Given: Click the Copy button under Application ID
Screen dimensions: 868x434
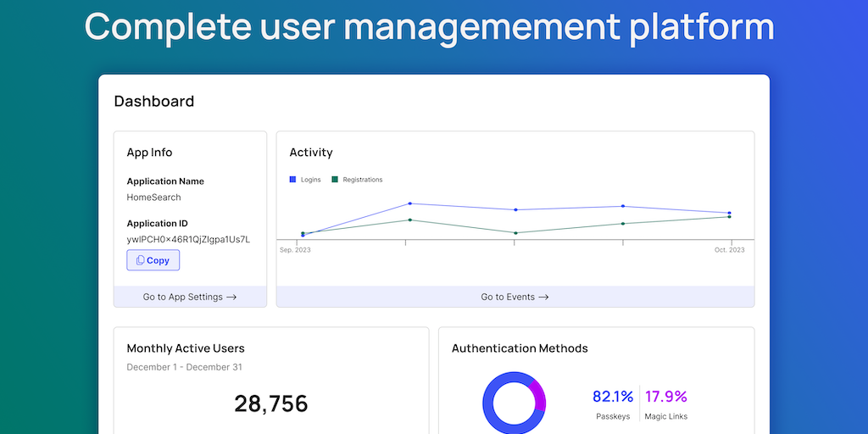Looking at the screenshot, I should pyautogui.click(x=153, y=260).
